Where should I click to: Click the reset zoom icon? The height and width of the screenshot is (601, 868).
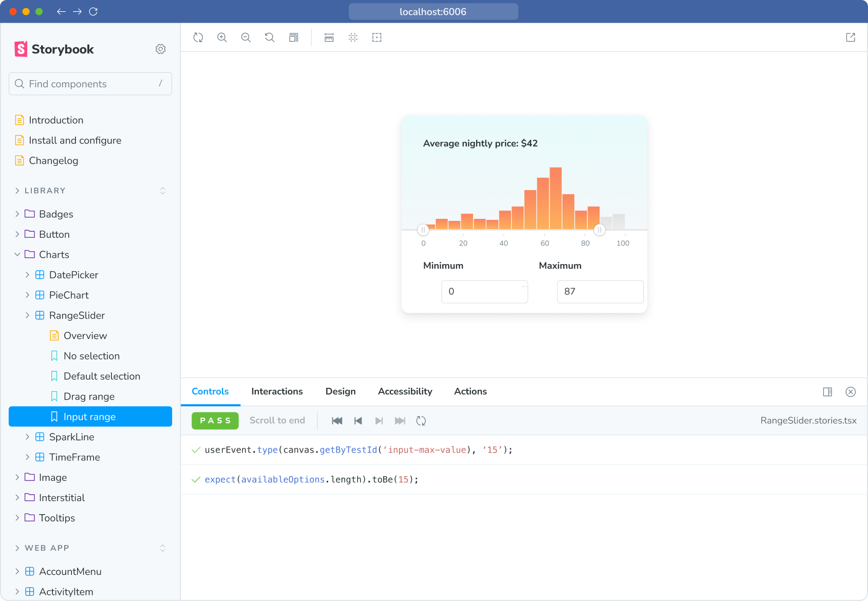tap(270, 37)
